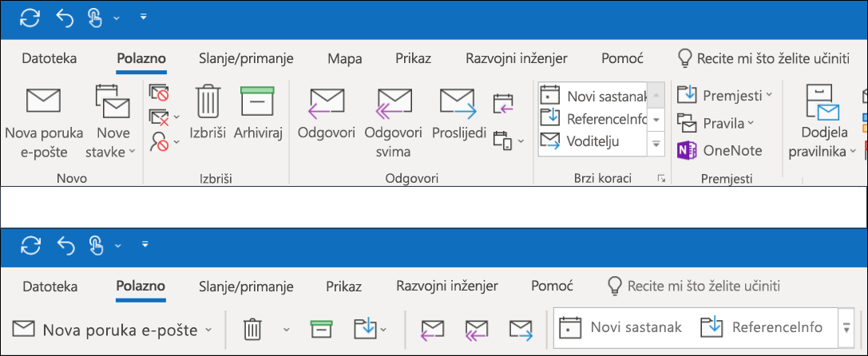The height and width of the screenshot is (356, 868).
Task: Select ReferenceInfo quick step in gallery list
Action: pos(593,118)
